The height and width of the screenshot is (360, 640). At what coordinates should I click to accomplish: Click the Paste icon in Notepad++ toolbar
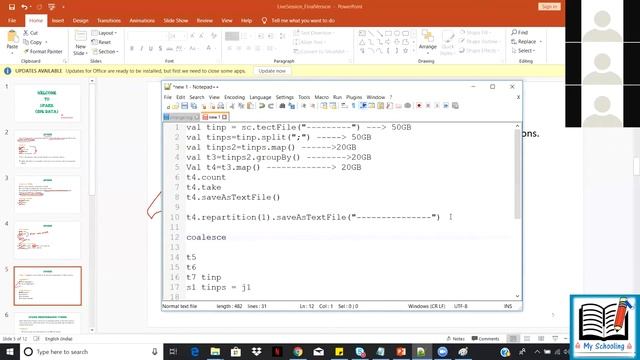(x=250, y=106)
